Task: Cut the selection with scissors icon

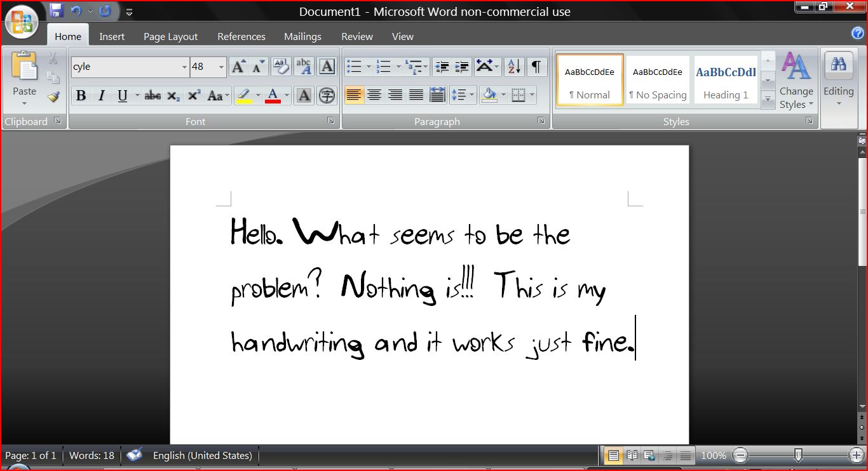Action: [x=53, y=58]
